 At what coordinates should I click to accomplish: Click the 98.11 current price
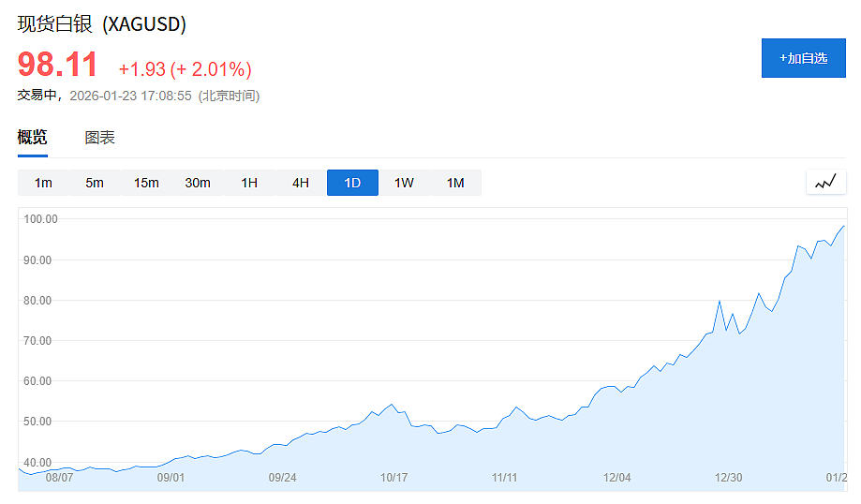pyautogui.click(x=58, y=65)
